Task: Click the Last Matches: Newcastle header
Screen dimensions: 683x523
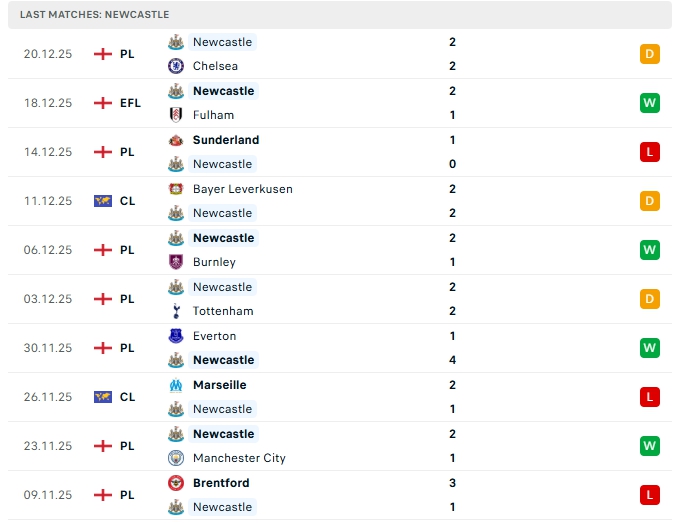Action: [x=94, y=15]
